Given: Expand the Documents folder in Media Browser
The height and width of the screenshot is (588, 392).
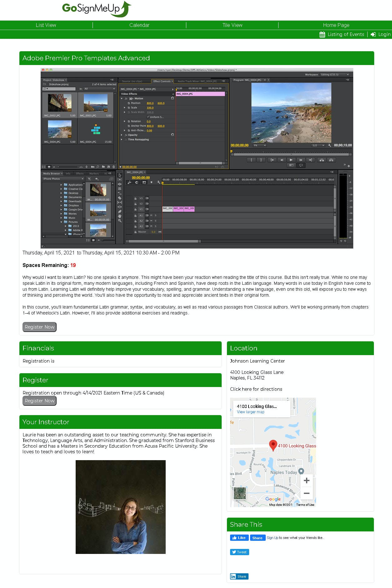Looking at the screenshot, I should pyautogui.click(x=61, y=197).
